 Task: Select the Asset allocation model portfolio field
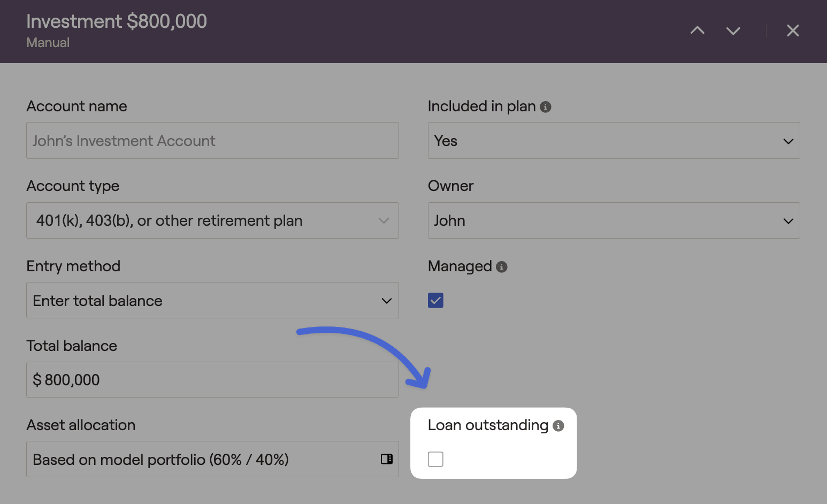(x=203, y=460)
